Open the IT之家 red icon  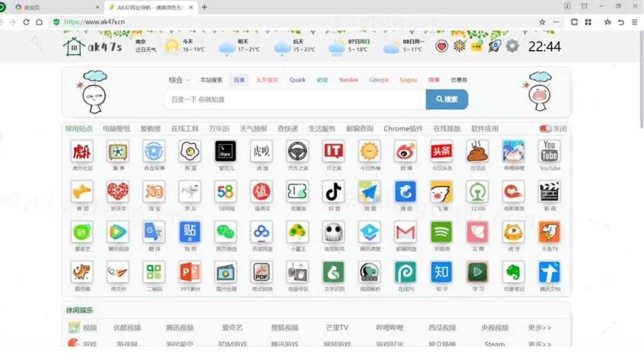333,151
